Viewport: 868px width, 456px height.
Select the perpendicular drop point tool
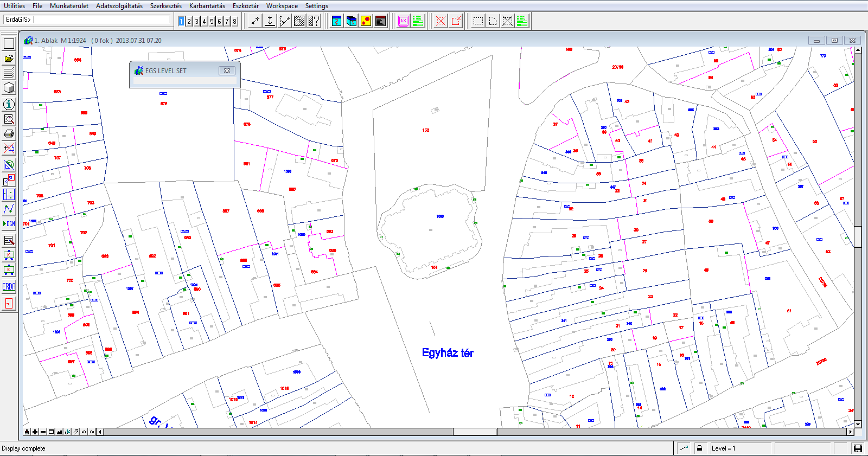[270, 21]
